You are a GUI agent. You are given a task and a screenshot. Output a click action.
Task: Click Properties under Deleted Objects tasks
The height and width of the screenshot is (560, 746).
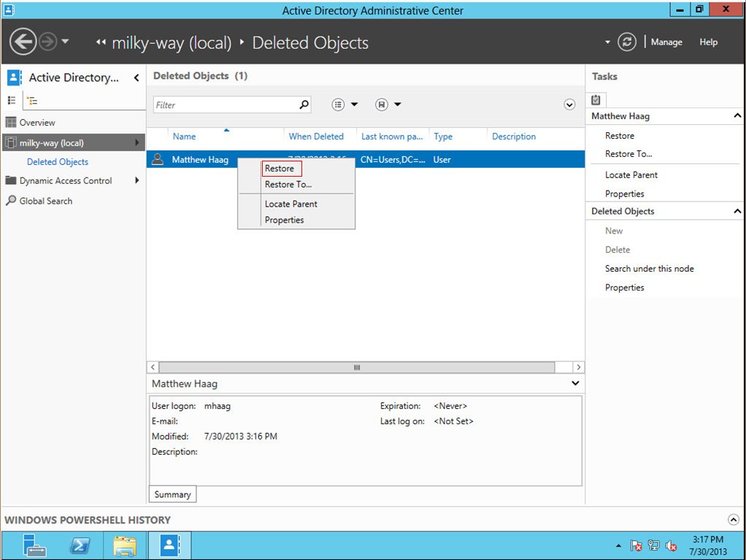point(625,288)
